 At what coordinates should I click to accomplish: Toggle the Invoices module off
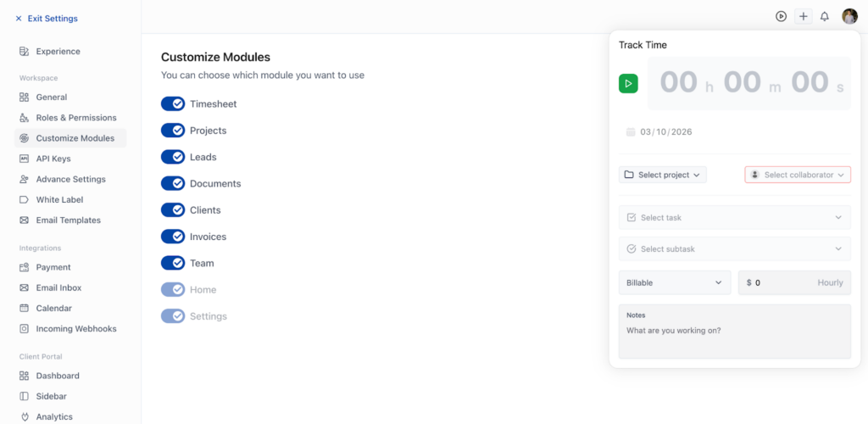click(x=173, y=237)
